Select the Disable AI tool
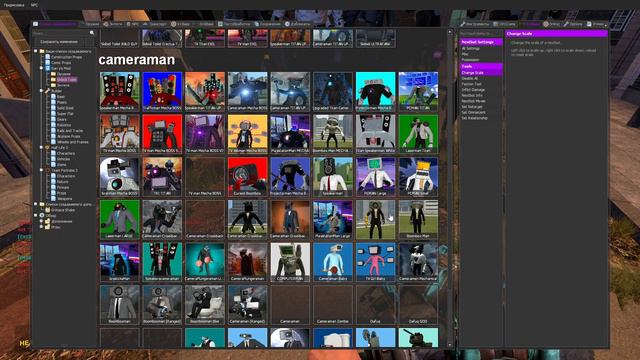This screenshot has height=360, width=640. pyautogui.click(x=470, y=78)
